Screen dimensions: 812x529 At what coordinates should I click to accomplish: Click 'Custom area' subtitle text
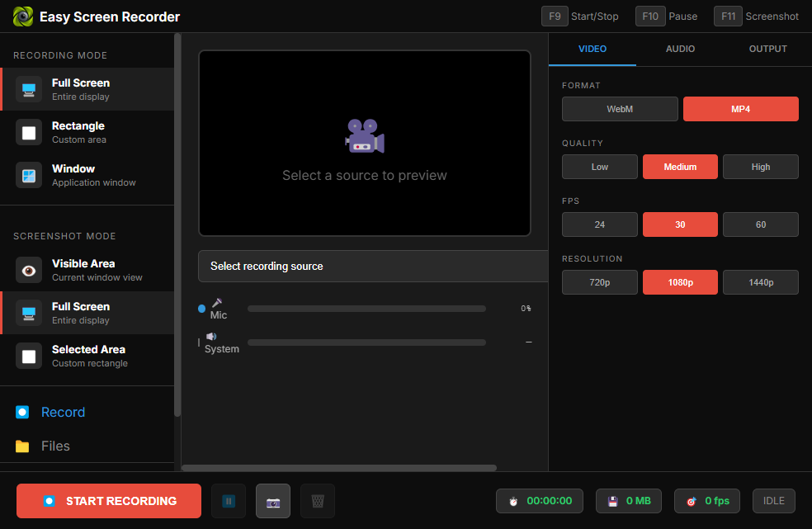tap(78, 139)
